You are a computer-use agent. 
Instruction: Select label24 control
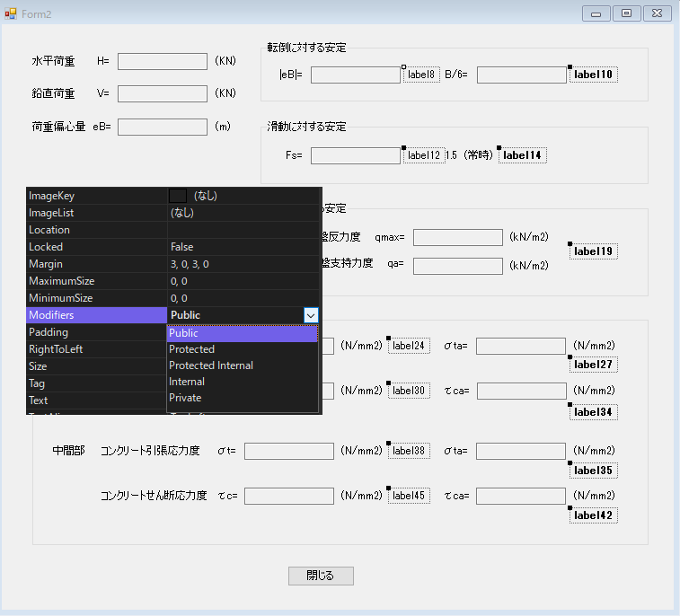(x=409, y=346)
